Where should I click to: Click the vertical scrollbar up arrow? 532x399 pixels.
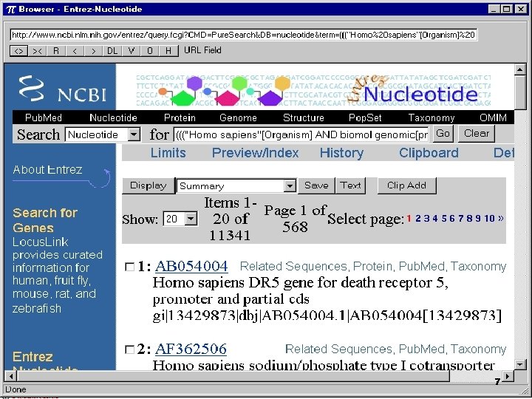(519, 70)
